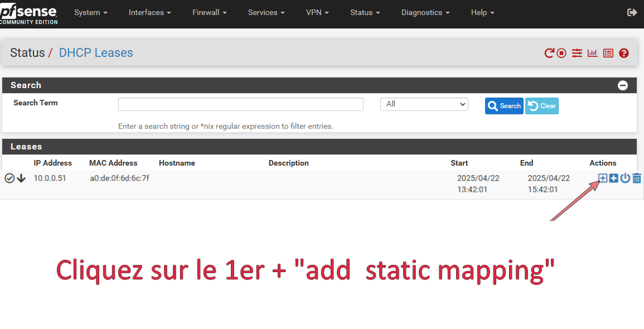Click the solid plus add WOL mapping icon

click(x=613, y=178)
